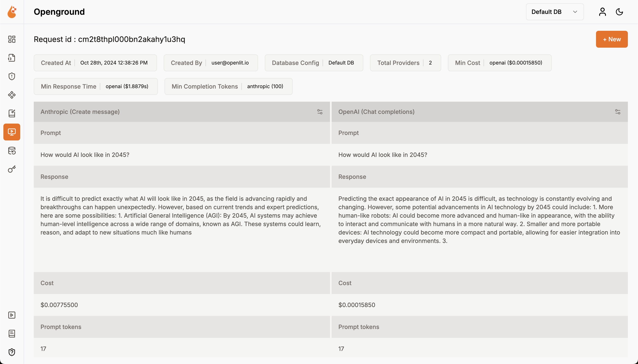Open the API keys key icon
The image size is (638, 364).
click(12, 169)
